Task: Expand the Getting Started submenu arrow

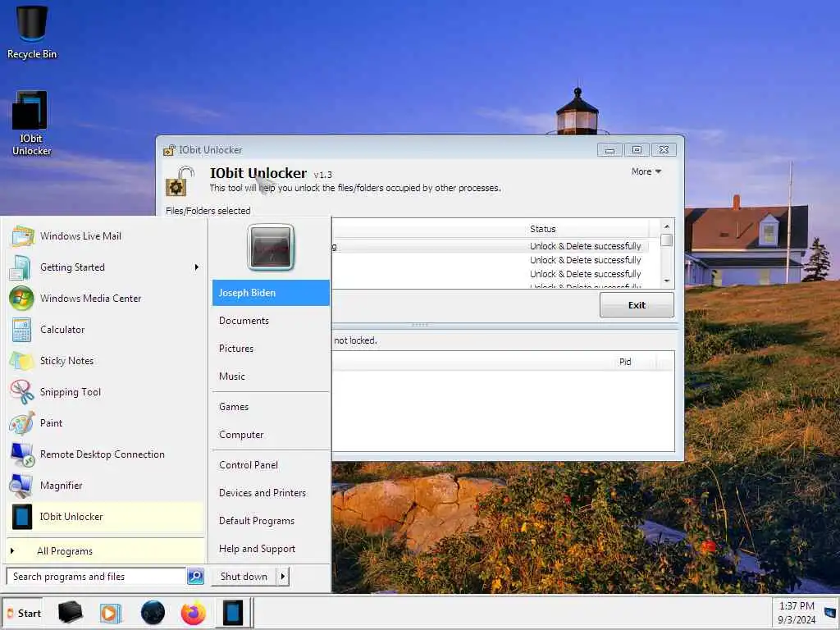Action: coord(197,267)
